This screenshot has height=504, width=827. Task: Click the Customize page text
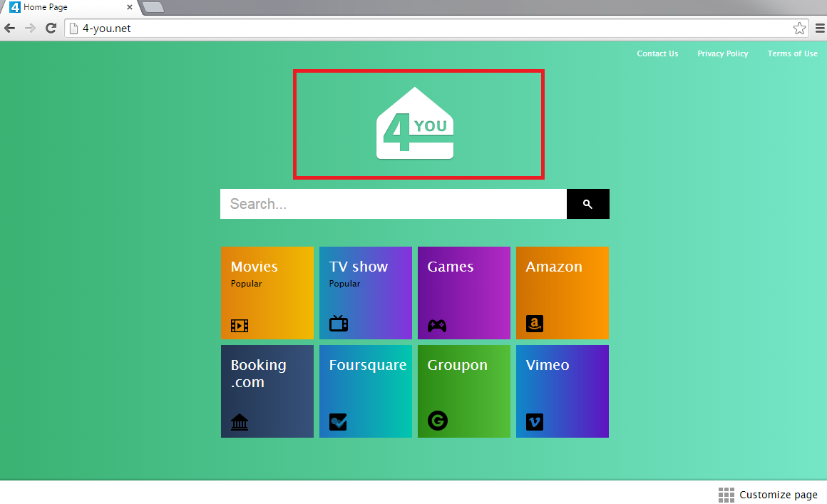point(778,495)
